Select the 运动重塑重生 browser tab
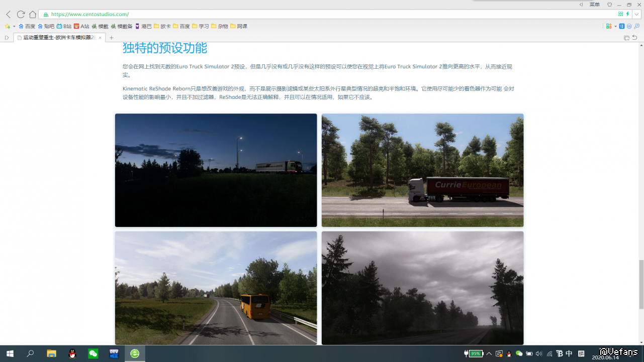Screen dimensions: 644x362 59,38
